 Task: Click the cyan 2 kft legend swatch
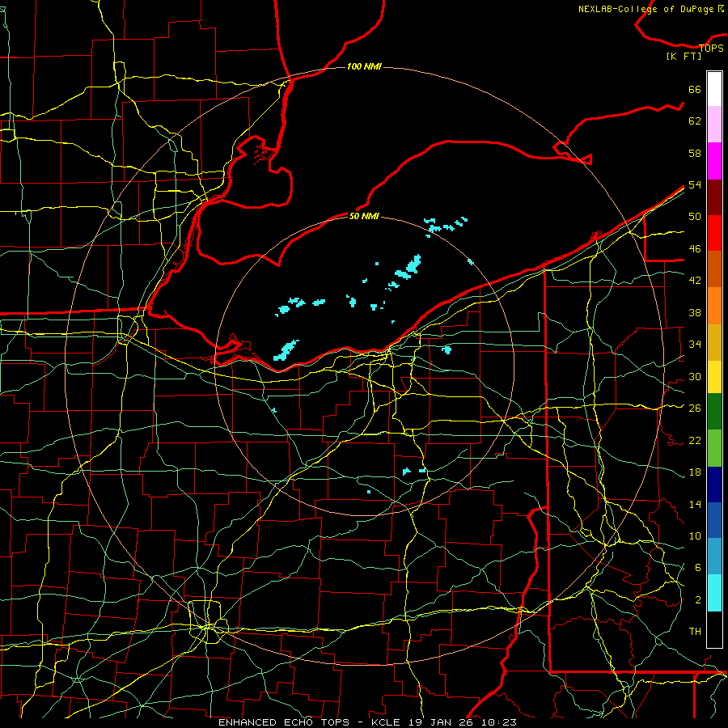pyautogui.click(x=714, y=593)
